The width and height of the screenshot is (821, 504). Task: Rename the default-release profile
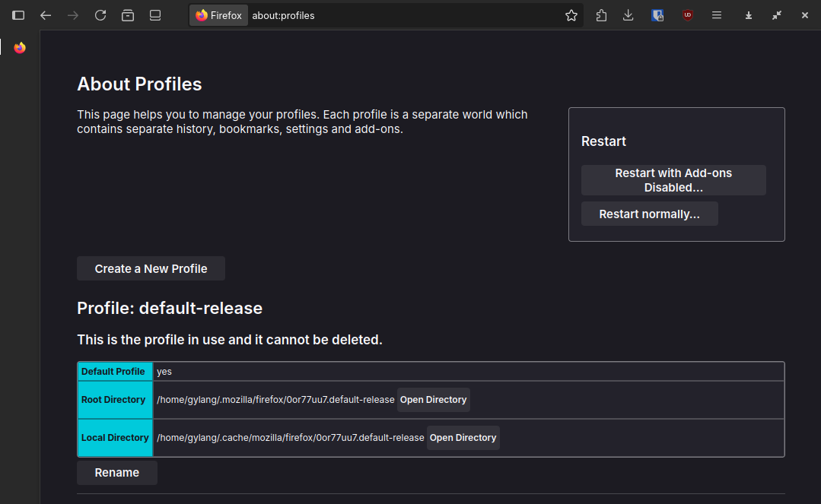(116, 472)
